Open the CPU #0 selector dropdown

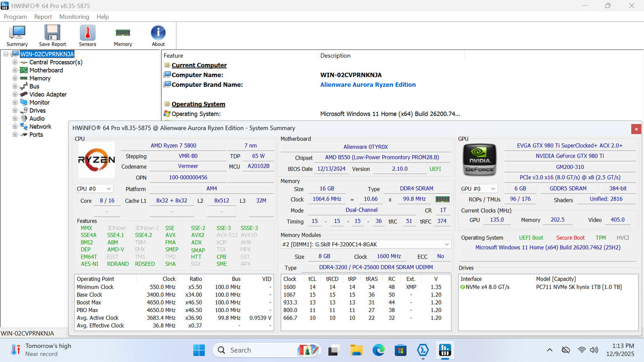tap(94, 189)
